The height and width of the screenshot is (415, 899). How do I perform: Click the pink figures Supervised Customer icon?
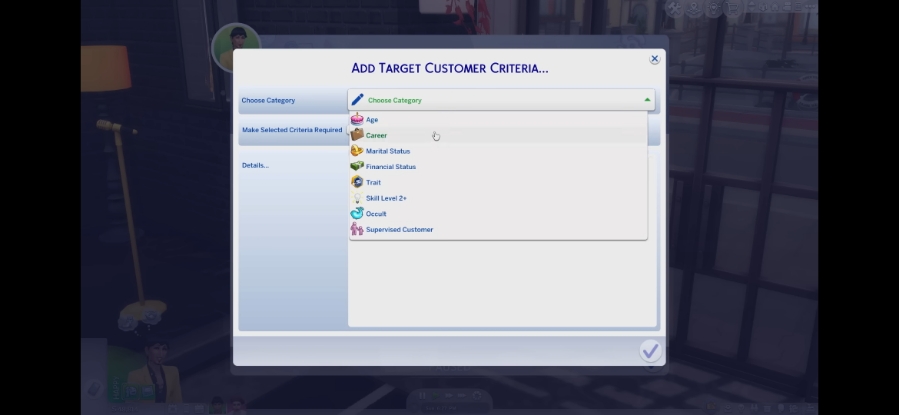coord(357,229)
